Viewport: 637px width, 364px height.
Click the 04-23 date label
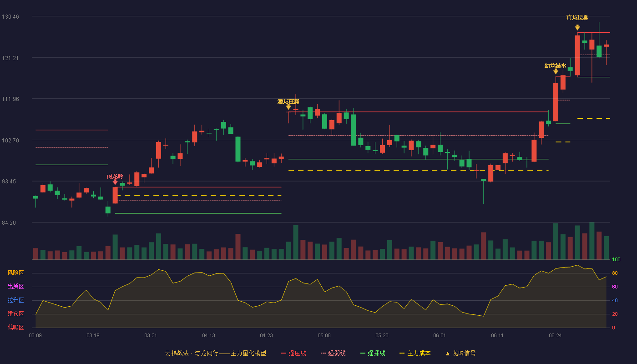(266, 335)
